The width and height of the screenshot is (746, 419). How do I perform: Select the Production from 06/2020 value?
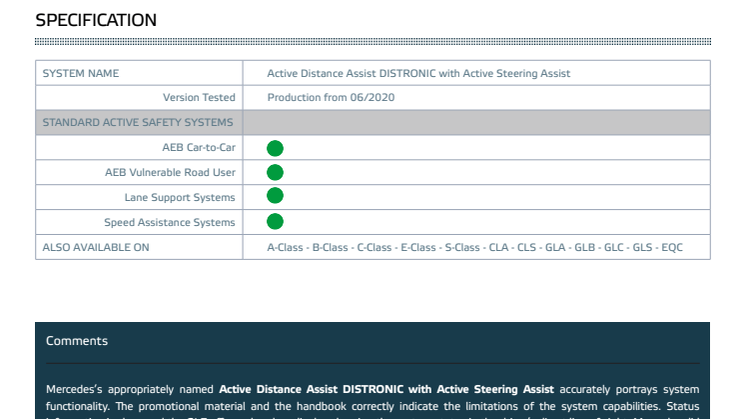[331, 97]
